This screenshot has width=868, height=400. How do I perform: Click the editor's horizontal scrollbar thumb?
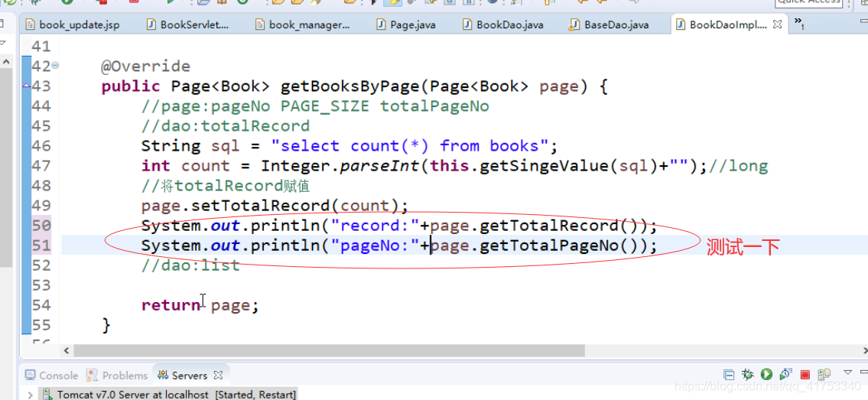(329, 351)
